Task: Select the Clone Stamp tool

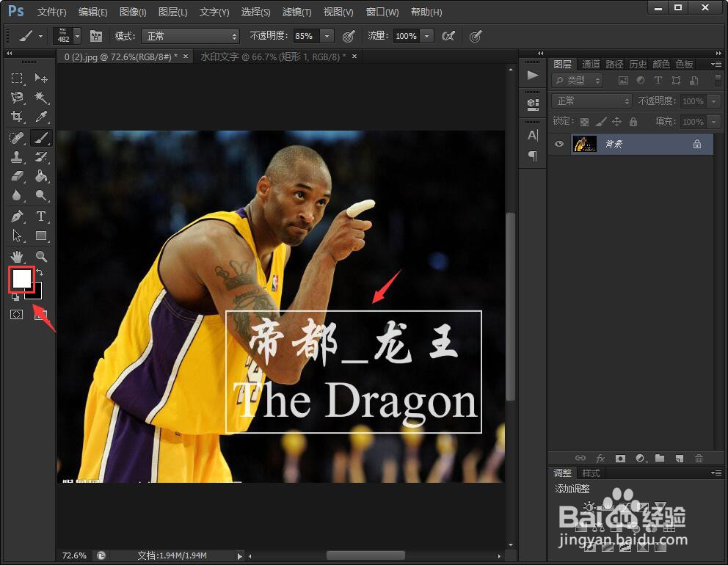Action: [x=17, y=157]
